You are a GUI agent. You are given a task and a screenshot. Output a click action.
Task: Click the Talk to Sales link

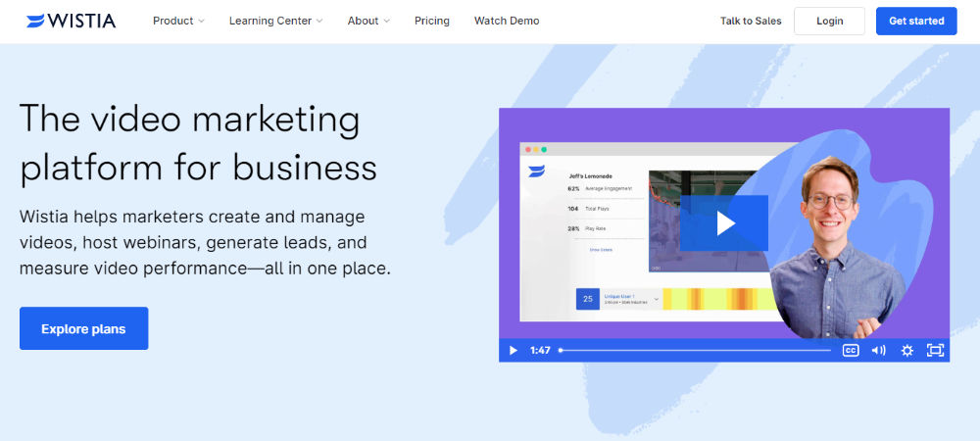[751, 21]
